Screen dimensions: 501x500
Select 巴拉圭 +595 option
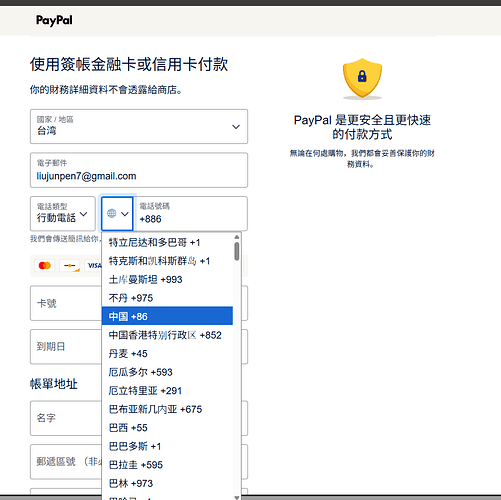pos(167,465)
